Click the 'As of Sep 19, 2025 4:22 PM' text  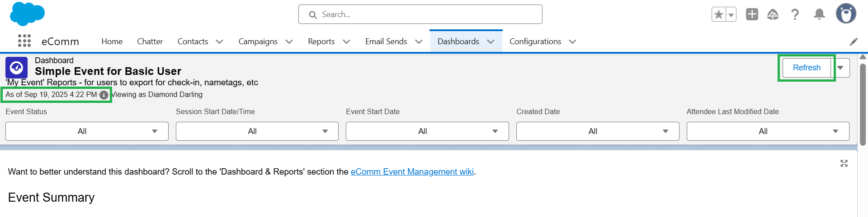[x=51, y=95]
